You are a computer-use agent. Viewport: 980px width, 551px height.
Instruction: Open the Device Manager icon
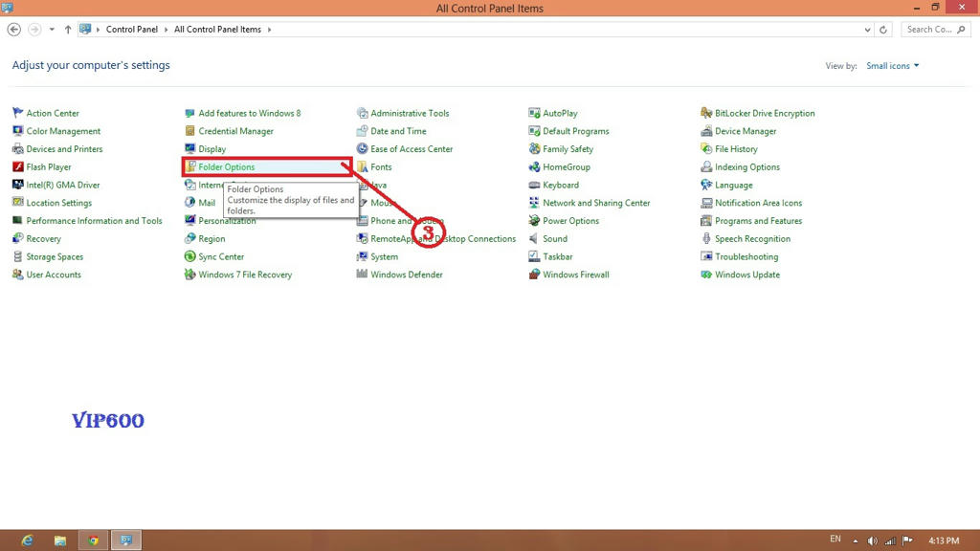click(x=706, y=131)
